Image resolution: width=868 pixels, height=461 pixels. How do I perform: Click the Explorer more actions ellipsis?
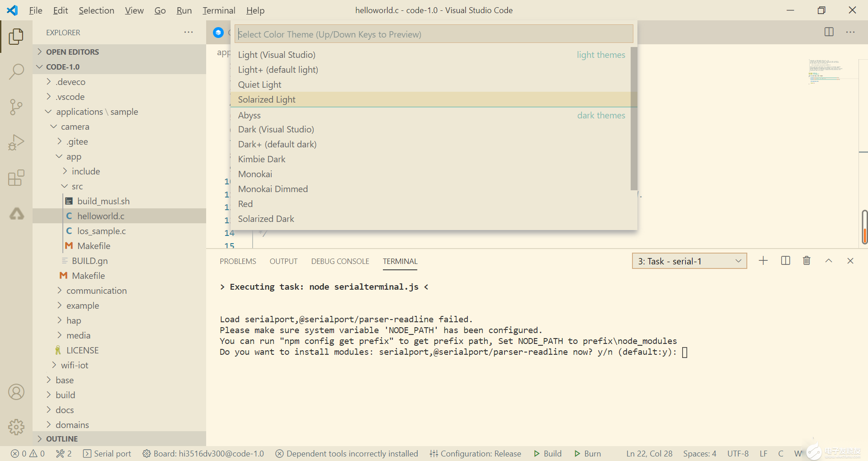189,32
